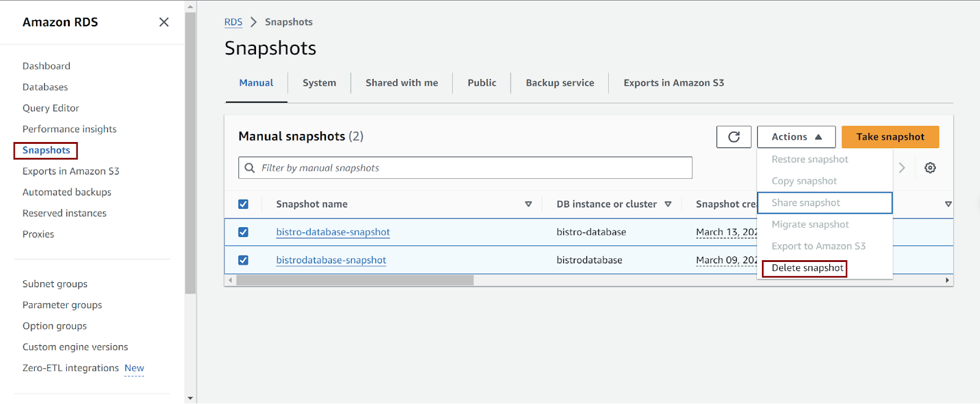Click the sidebar vertical scrollbar thumb
The width and height of the screenshot is (980, 404).
[x=190, y=153]
